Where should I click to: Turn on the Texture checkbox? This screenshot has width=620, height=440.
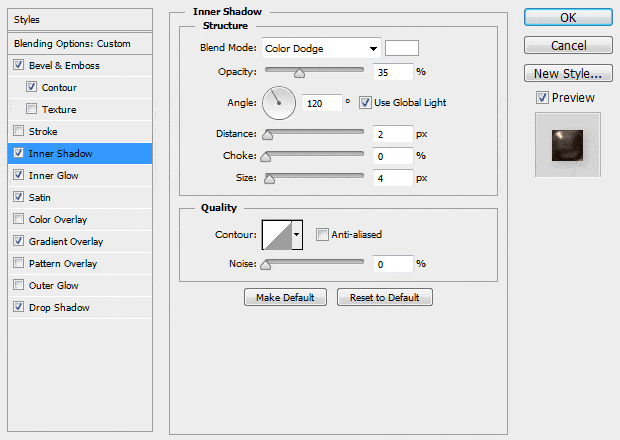click(x=33, y=110)
